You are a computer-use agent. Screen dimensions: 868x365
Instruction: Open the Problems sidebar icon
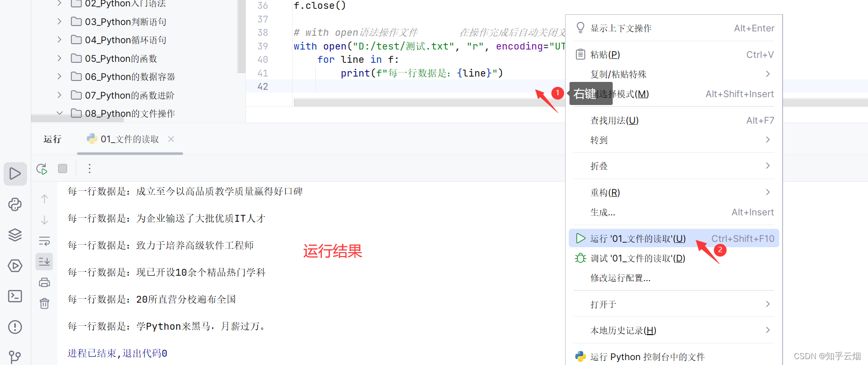click(15, 327)
